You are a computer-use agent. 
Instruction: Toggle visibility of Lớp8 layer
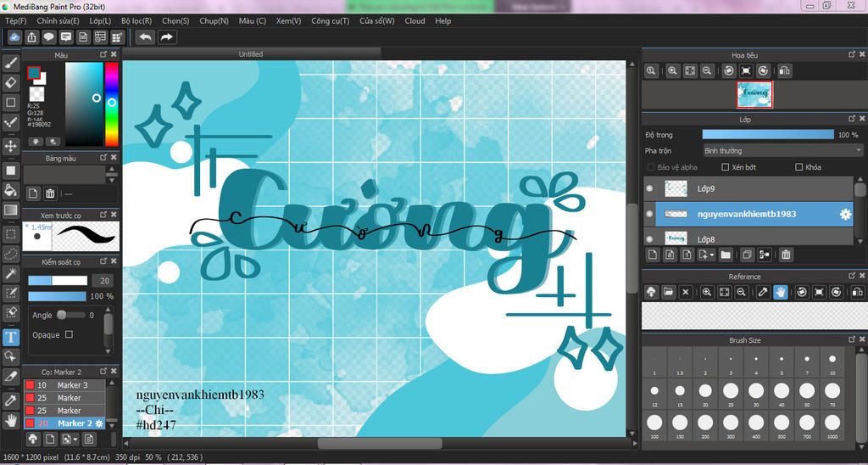click(x=649, y=239)
